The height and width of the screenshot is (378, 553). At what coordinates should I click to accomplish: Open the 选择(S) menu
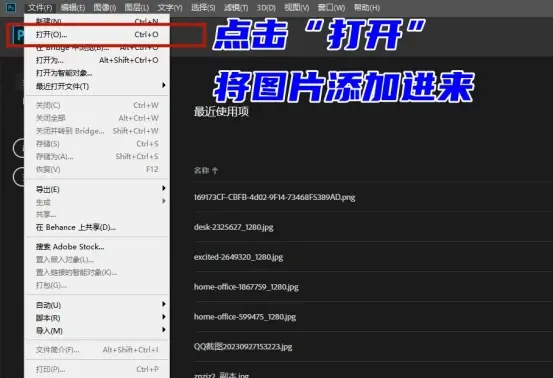coord(203,7)
